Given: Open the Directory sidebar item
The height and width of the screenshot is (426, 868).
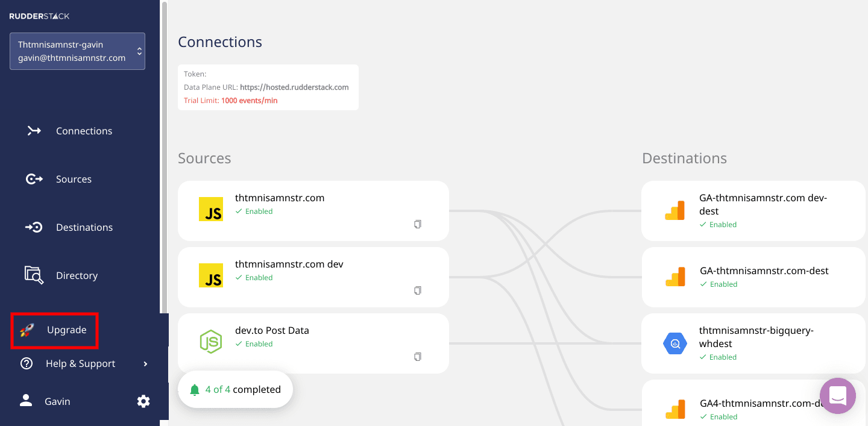Looking at the screenshot, I should [77, 275].
